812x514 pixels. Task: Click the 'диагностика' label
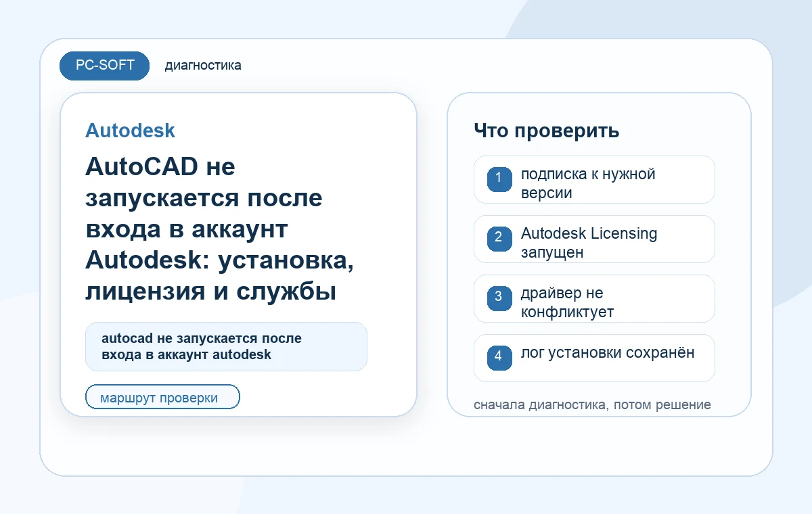coord(203,66)
